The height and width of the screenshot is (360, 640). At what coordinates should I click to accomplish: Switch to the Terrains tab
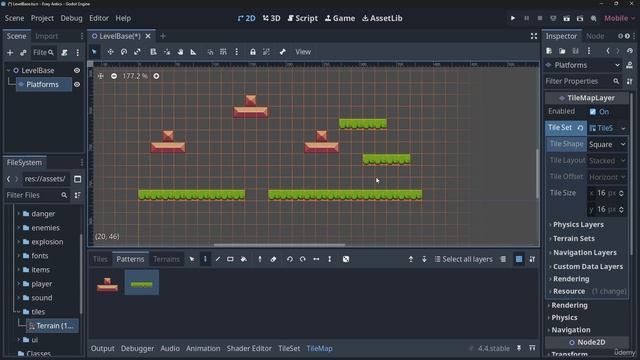(166, 259)
